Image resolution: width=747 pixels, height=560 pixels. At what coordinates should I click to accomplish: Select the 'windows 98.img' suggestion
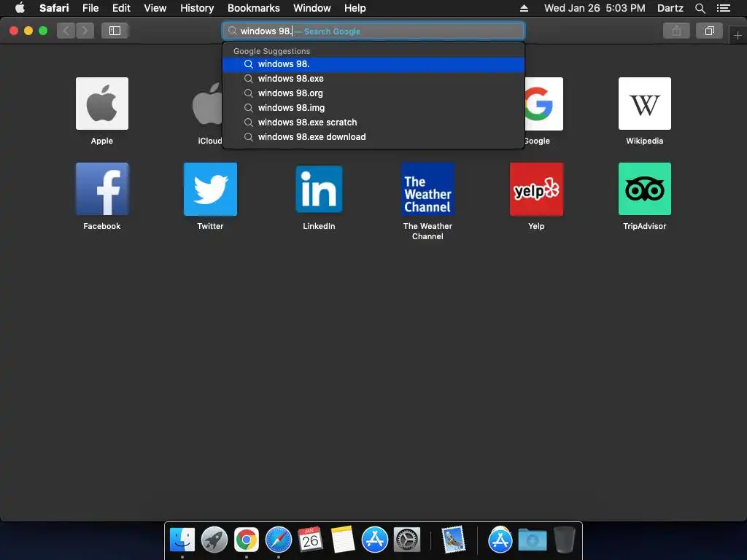(x=373, y=108)
